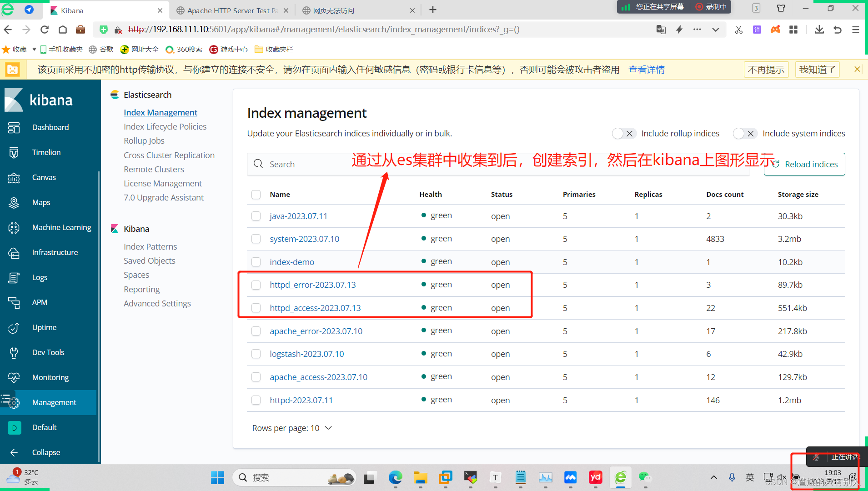Check the httpd_access-2023.07.13 row checkbox
Screen dimensions: 868x491
256,308
